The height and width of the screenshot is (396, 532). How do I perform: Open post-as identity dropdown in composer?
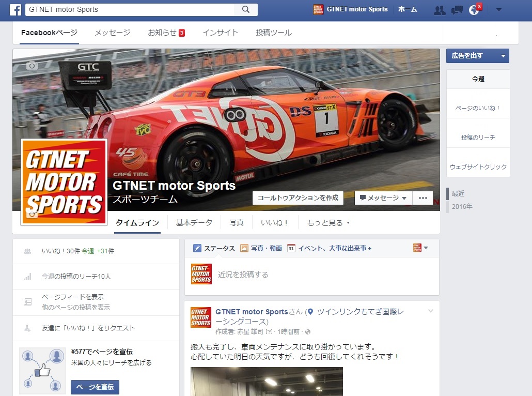coord(421,248)
